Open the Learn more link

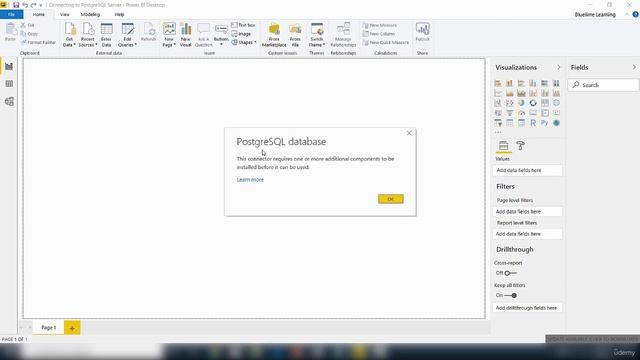click(250, 180)
